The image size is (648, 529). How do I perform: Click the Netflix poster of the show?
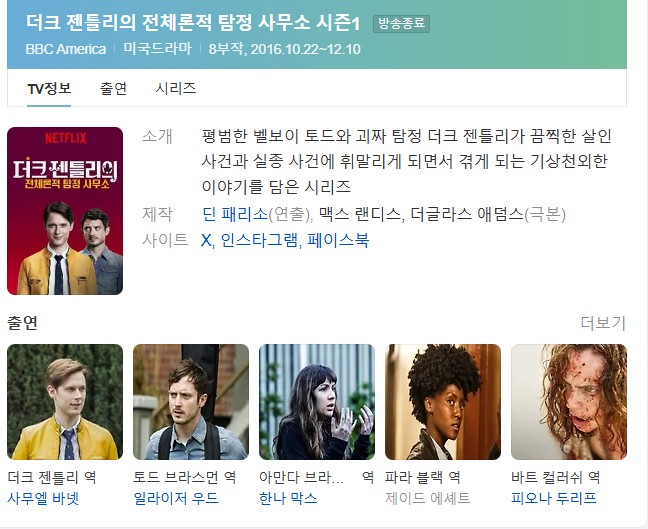(x=65, y=211)
